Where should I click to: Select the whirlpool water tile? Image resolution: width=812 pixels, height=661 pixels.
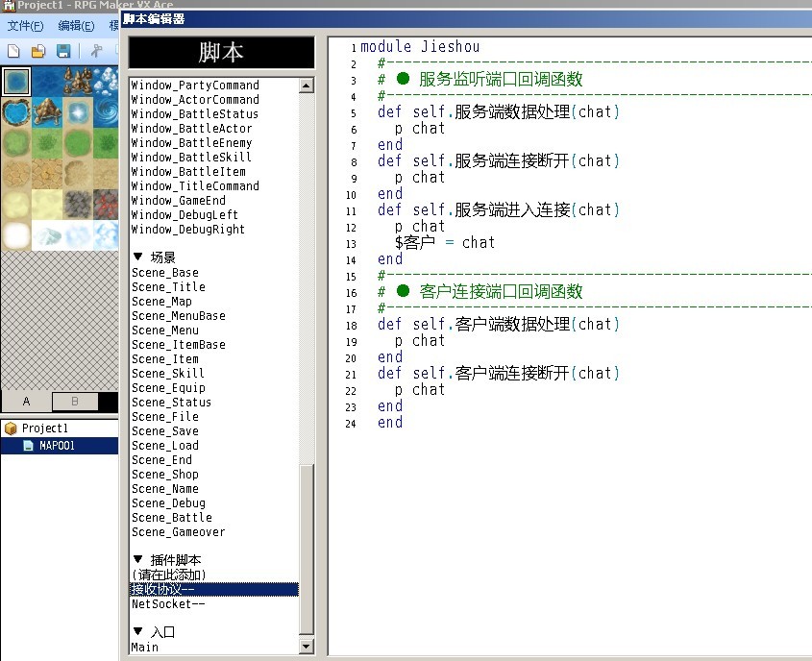pyautogui.click(x=108, y=112)
